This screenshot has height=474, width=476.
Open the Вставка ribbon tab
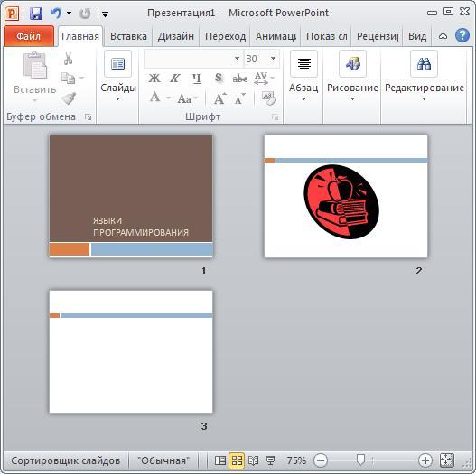[128, 36]
